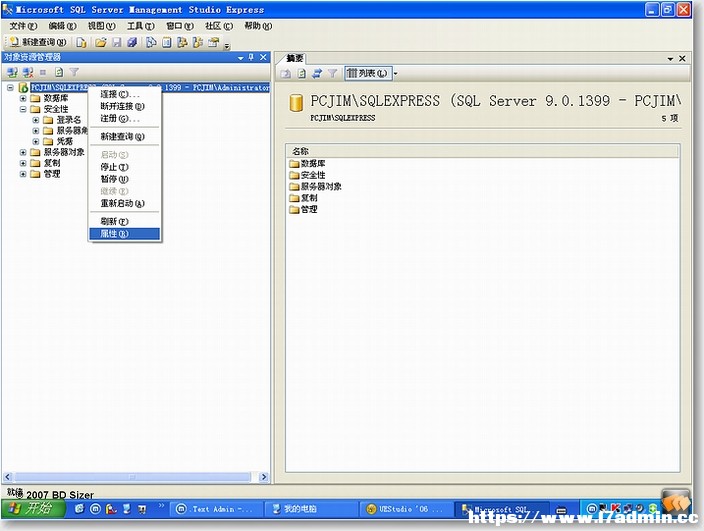Choose 断开连接 from the context menu
The height and width of the screenshot is (531, 704).
point(124,106)
